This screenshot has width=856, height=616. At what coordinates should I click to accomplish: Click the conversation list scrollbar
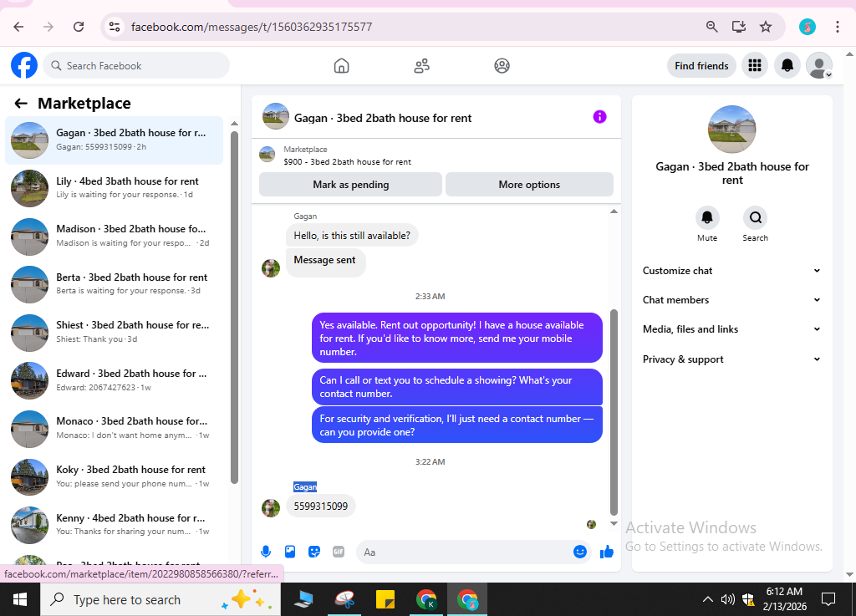234,308
